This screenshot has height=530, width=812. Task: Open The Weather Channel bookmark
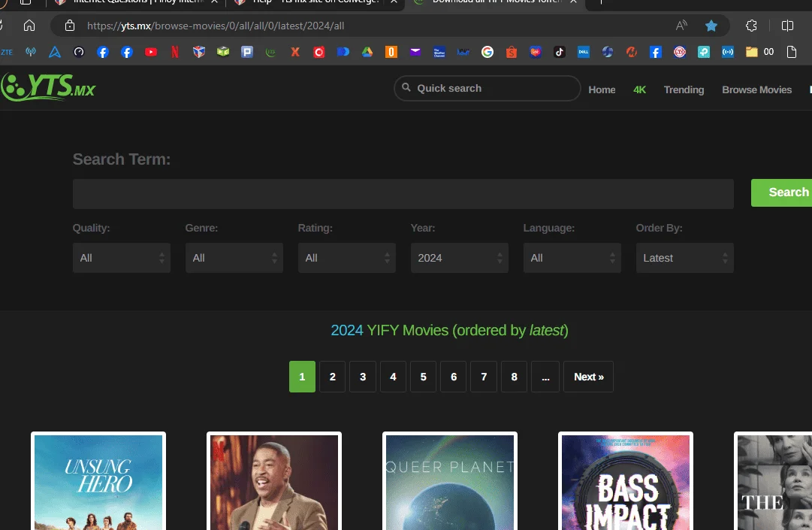tap(439, 52)
